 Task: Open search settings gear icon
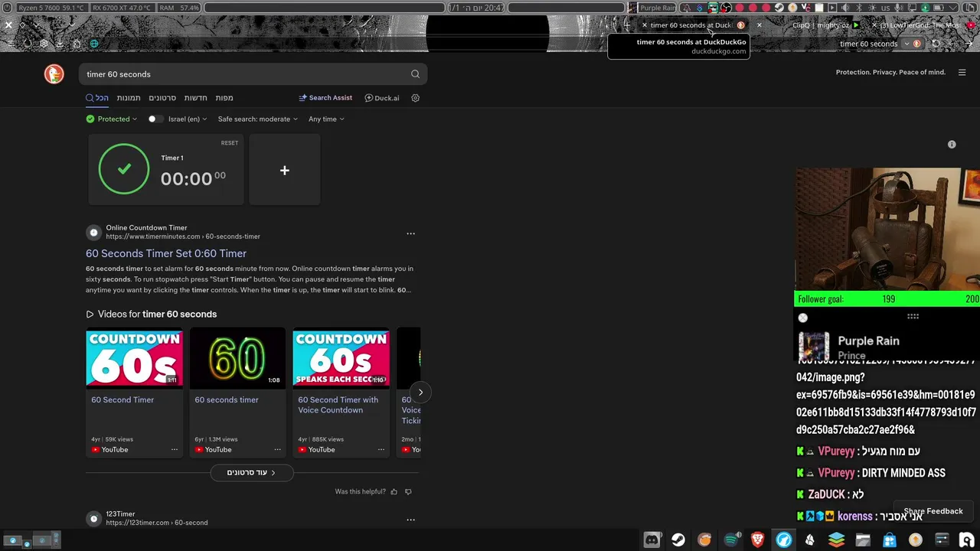coord(416,98)
